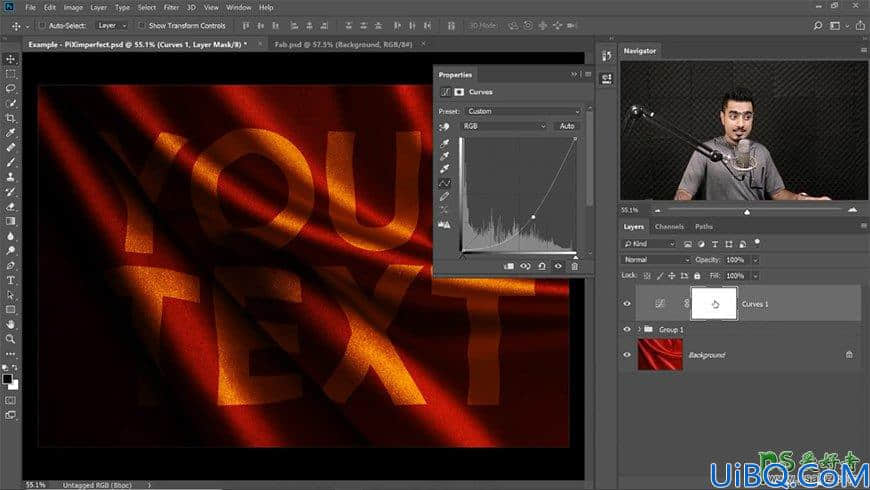Toggle lock all icon in Layers
This screenshot has height=490, width=870.
point(697,276)
